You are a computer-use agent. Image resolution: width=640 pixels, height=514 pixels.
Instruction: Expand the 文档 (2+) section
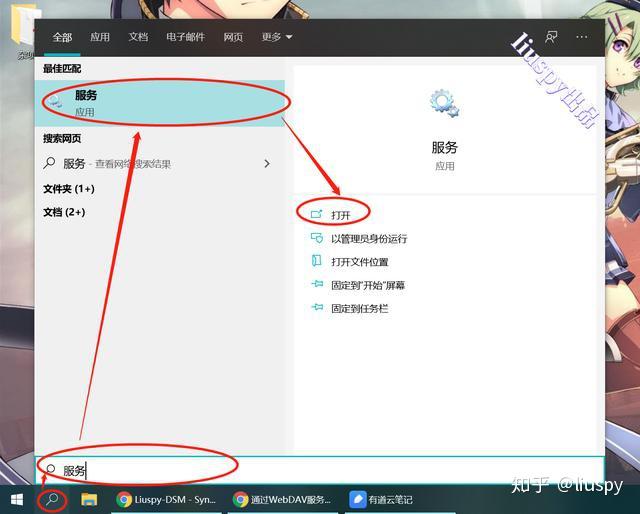pos(64,212)
